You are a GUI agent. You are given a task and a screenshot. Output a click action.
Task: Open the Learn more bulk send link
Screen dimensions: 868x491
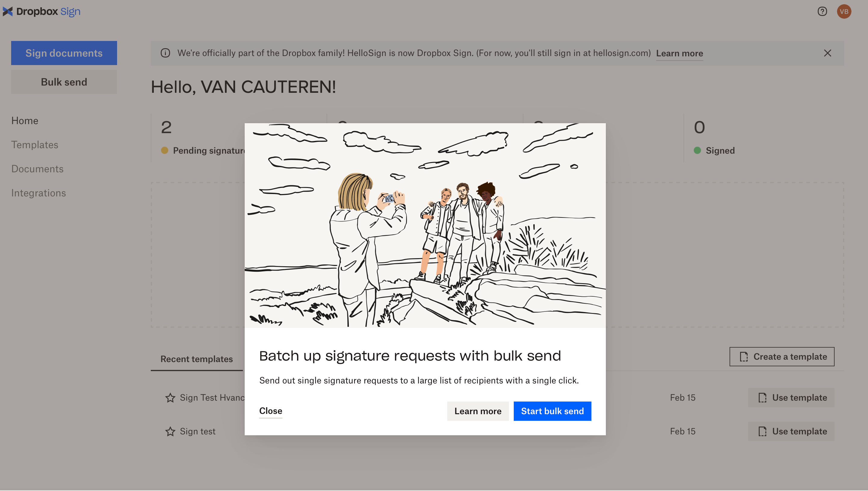pyautogui.click(x=478, y=411)
